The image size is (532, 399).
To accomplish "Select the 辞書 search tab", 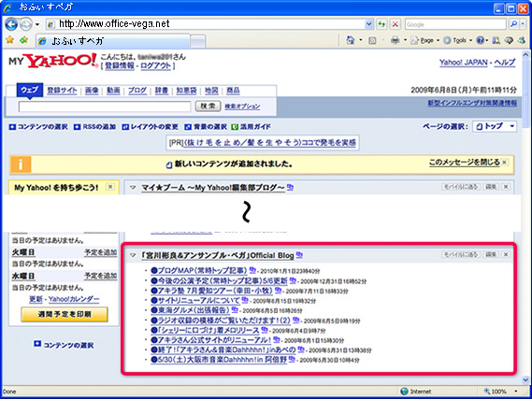I will 162,91.
